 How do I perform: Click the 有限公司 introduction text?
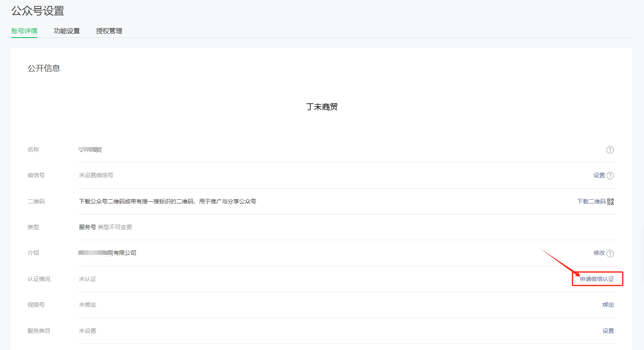(107, 253)
